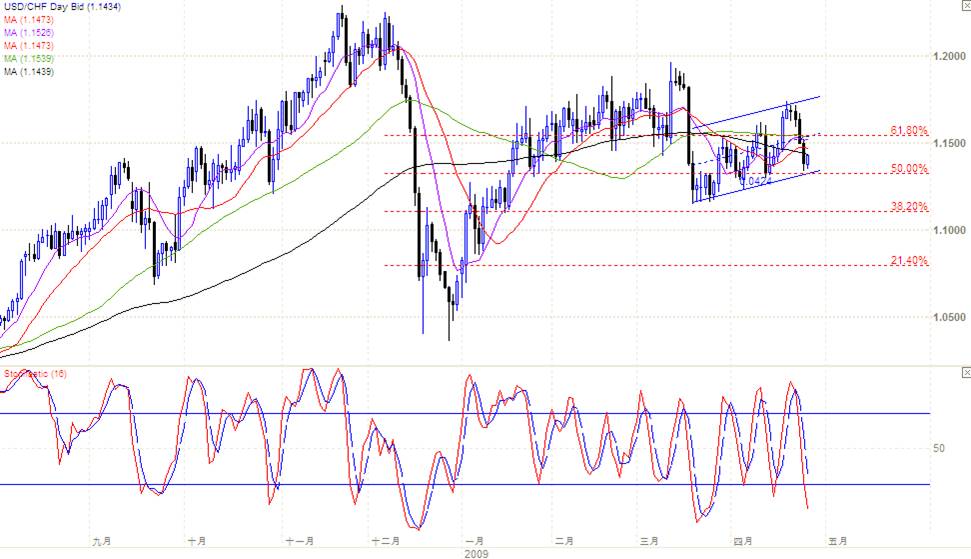
Task: Click the 1.0424 price annotation in channel
Action: (756, 181)
